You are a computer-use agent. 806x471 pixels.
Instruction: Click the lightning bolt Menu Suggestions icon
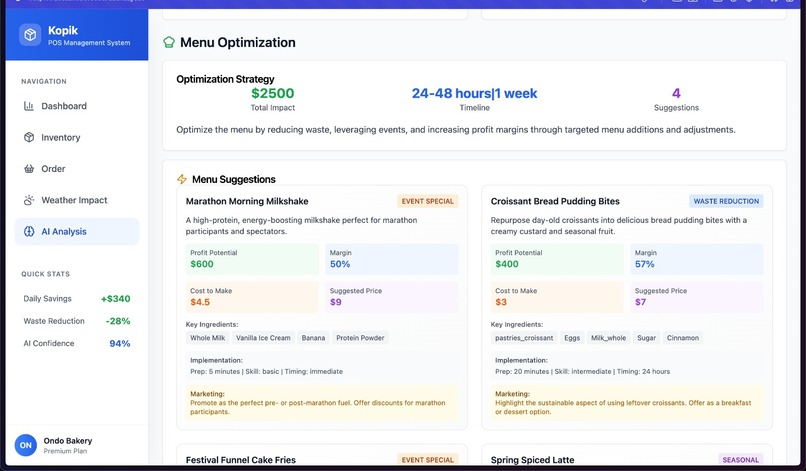click(x=181, y=179)
